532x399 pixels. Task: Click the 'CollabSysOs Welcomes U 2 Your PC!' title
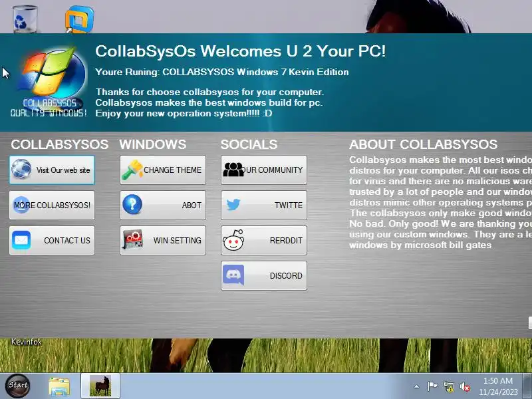240,51
